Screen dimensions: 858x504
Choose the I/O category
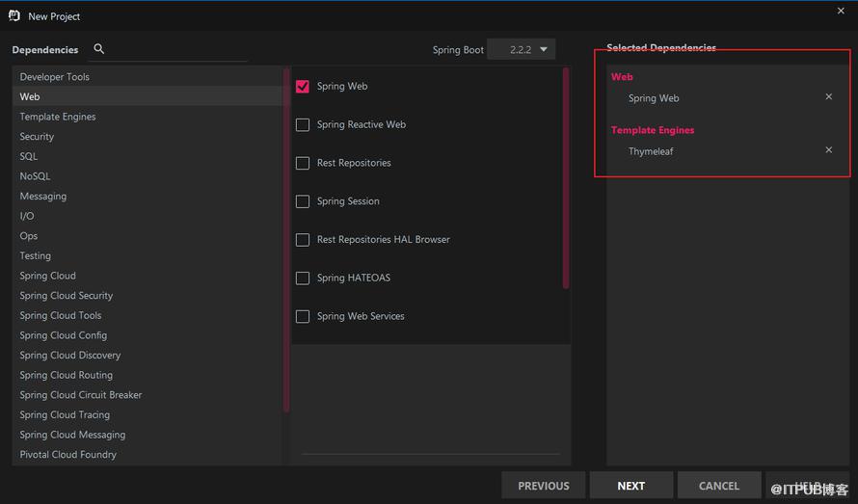pos(147,216)
